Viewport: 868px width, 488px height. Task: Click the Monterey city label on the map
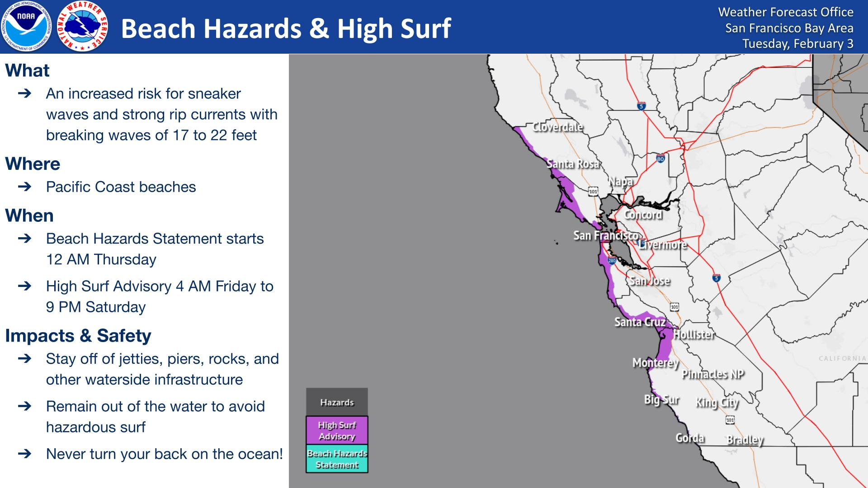[x=656, y=362]
